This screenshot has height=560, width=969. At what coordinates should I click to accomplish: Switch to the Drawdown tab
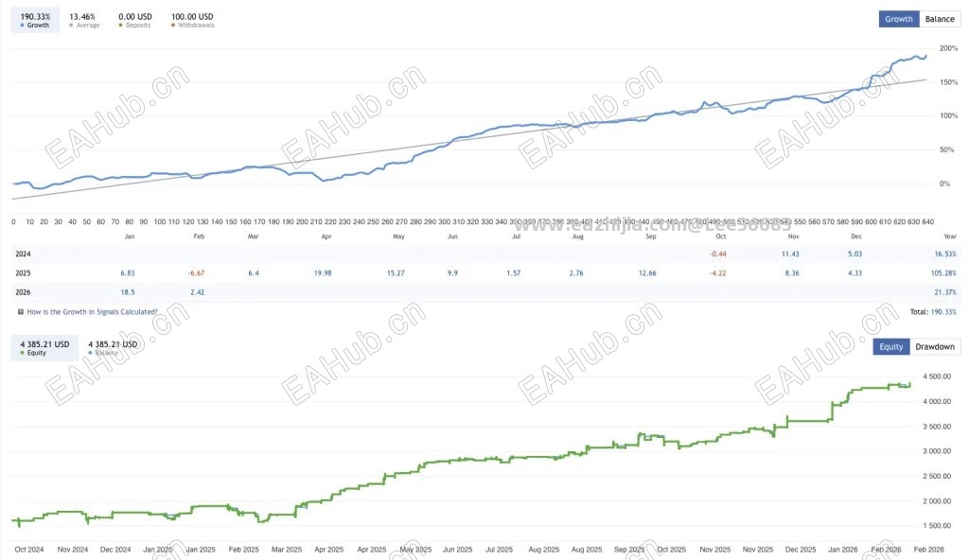point(934,347)
